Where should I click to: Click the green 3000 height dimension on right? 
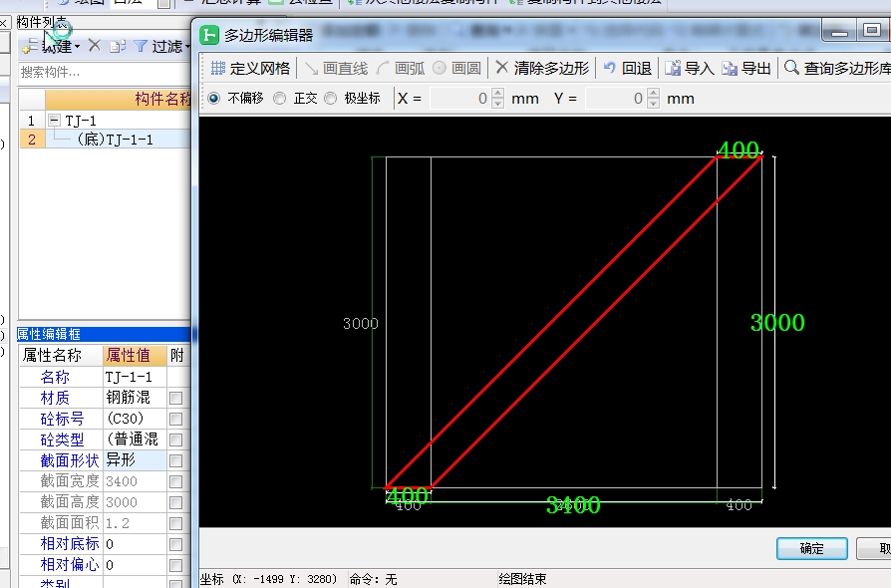tap(777, 323)
